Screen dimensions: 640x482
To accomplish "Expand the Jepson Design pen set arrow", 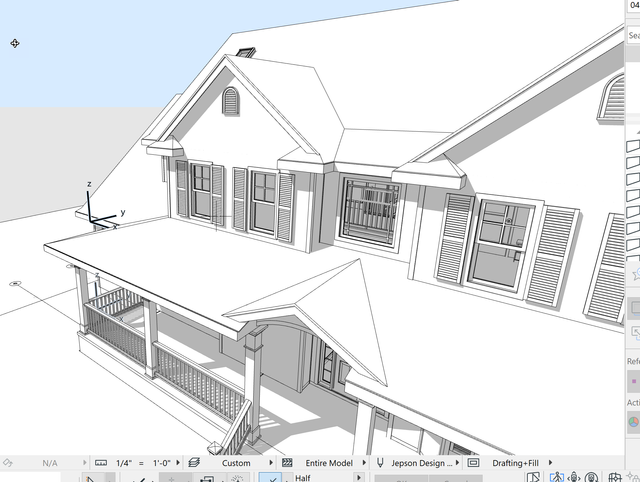I will click(x=457, y=463).
